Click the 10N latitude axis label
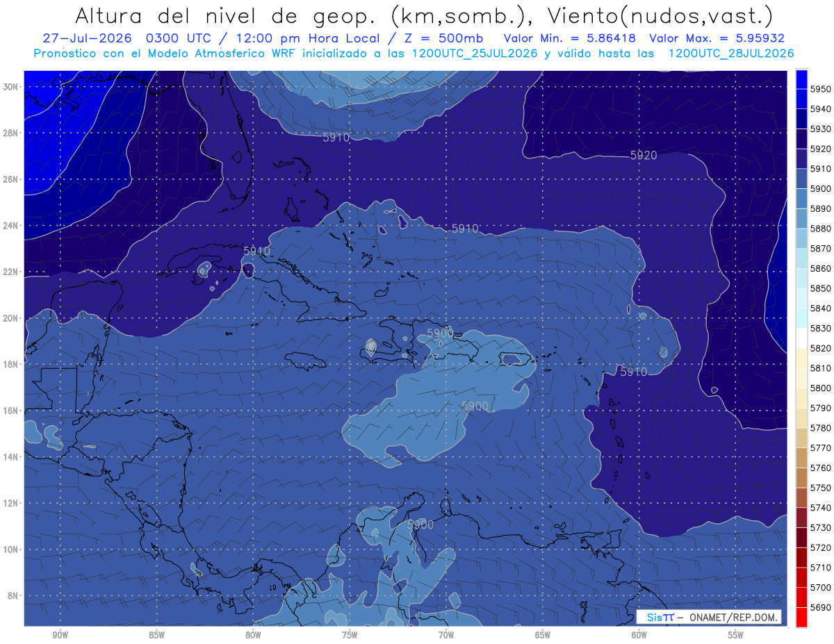 coord(10,550)
